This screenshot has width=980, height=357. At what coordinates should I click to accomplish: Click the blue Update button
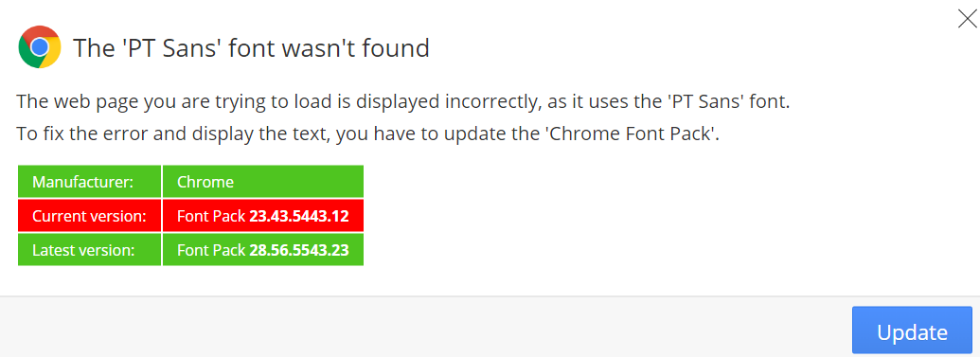click(912, 330)
